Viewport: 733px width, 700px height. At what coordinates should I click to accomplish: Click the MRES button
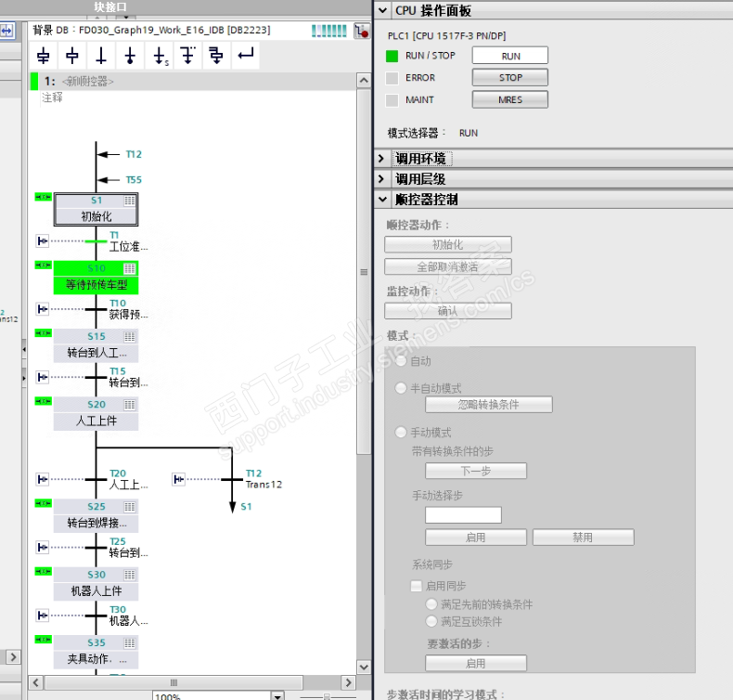pos(510,99)
